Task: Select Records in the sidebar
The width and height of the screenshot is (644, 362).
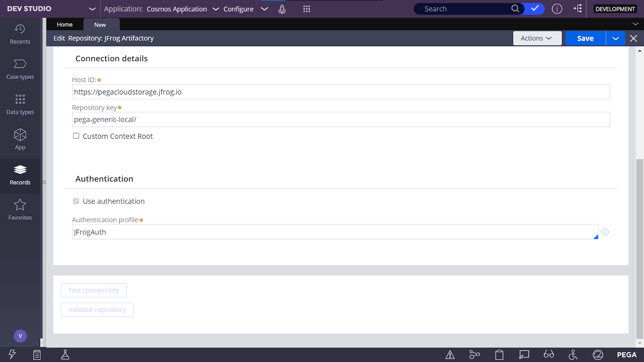Action: click(x=20, y=175)
